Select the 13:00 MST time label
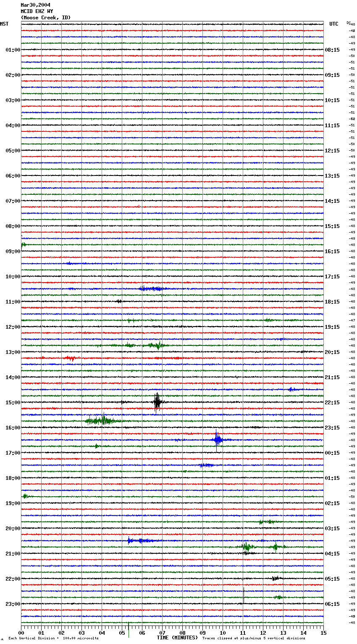 coord(13,352)
